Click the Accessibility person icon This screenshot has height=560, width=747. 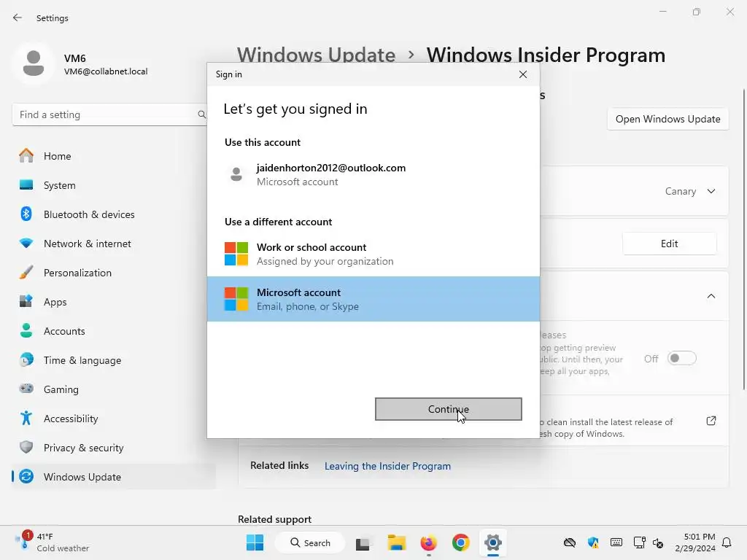(26, 418)
